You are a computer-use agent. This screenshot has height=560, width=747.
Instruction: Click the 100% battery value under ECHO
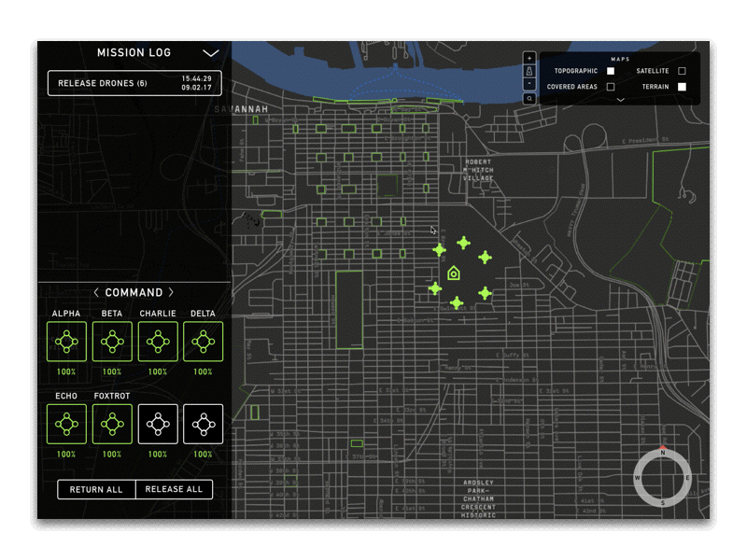(66, 455)
